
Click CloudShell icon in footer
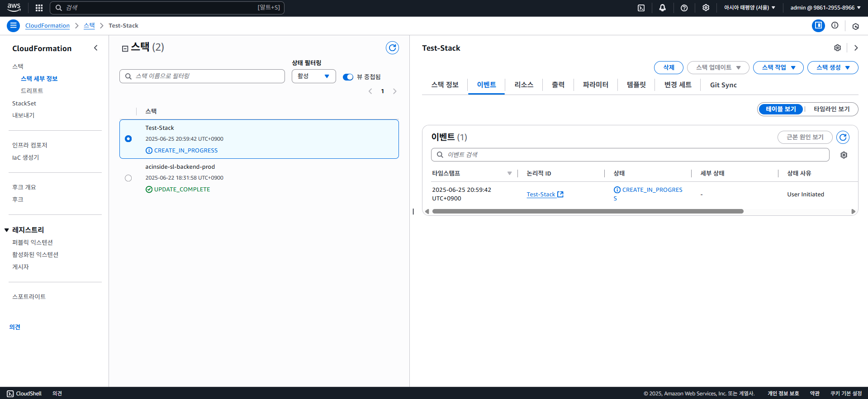[x=10, y=394]
